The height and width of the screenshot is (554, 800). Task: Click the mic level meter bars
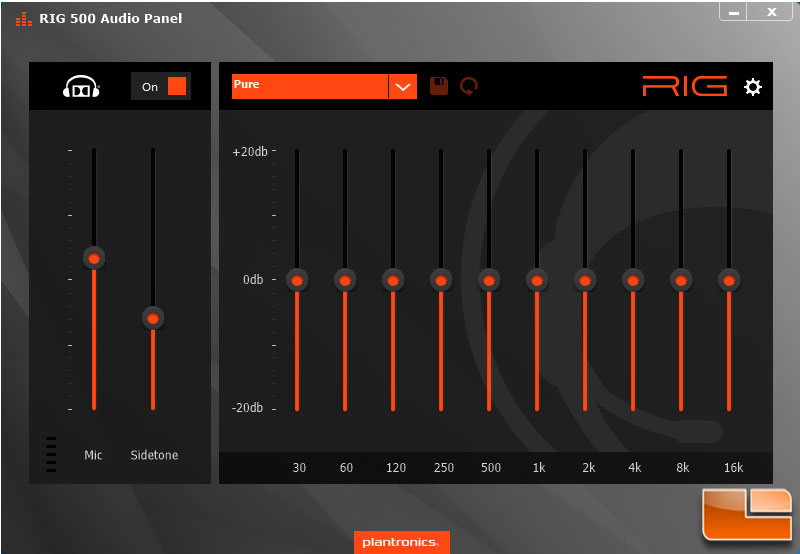51,454
